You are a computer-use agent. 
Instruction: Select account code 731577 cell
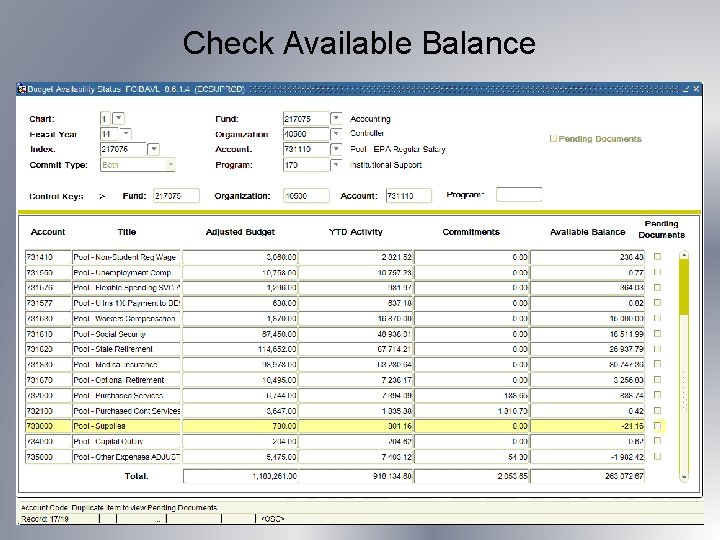48,303
